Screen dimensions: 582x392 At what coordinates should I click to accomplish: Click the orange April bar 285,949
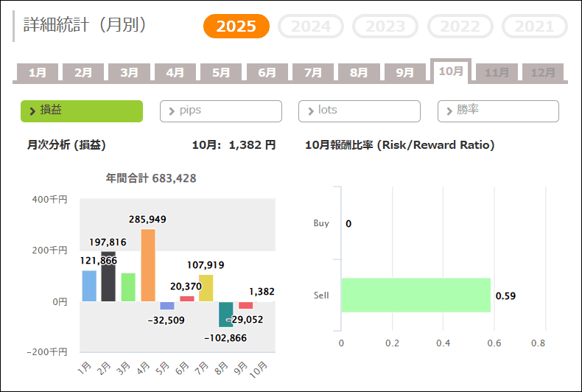pos(148,265)
